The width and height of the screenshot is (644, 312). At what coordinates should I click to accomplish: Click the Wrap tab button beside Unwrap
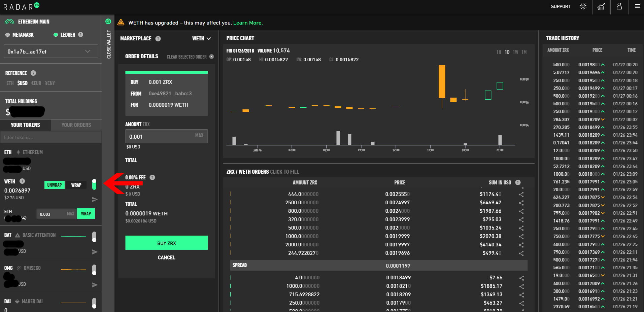pyautogui.click(x=76, y=185)
